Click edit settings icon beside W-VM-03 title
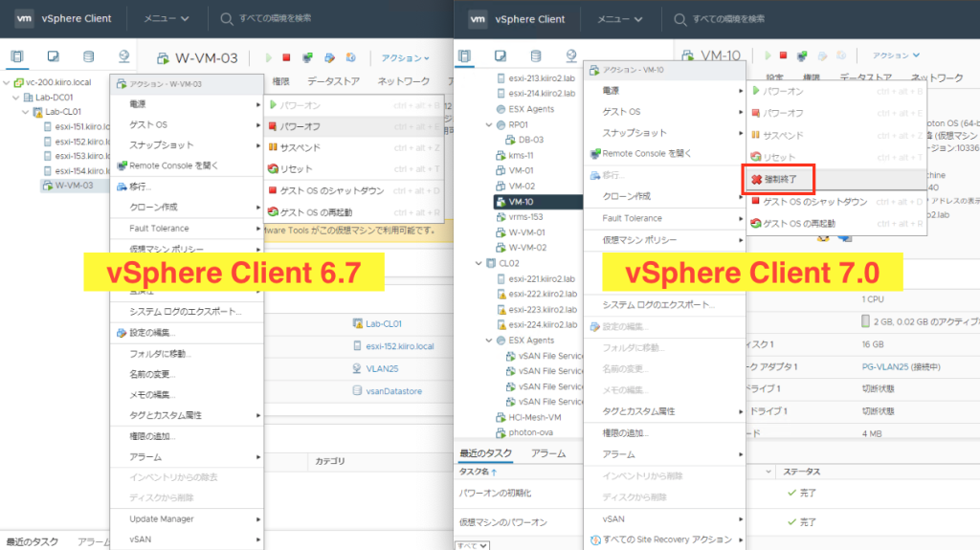This screenshot has width=980, height=550. pos(329,57)
